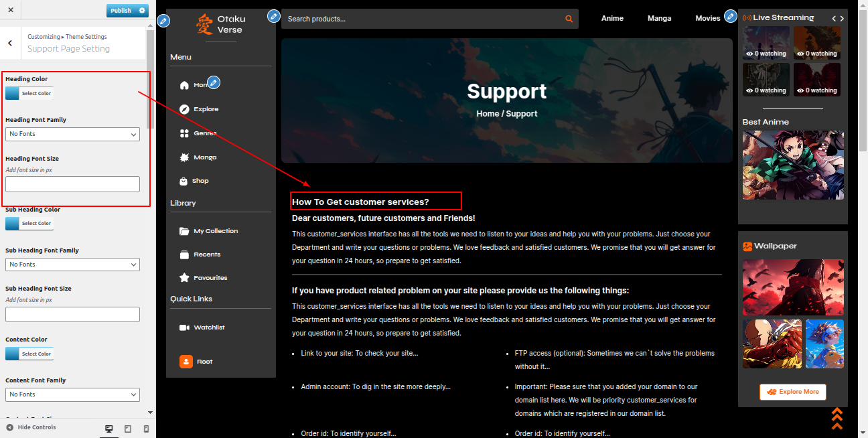Viewport: 868px width, 438px height.
Task: Click the search magnifier icon
Action: point(569,19)
